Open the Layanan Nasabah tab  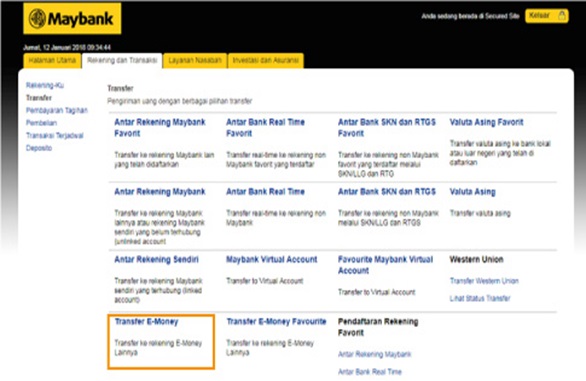coord(195,61)
